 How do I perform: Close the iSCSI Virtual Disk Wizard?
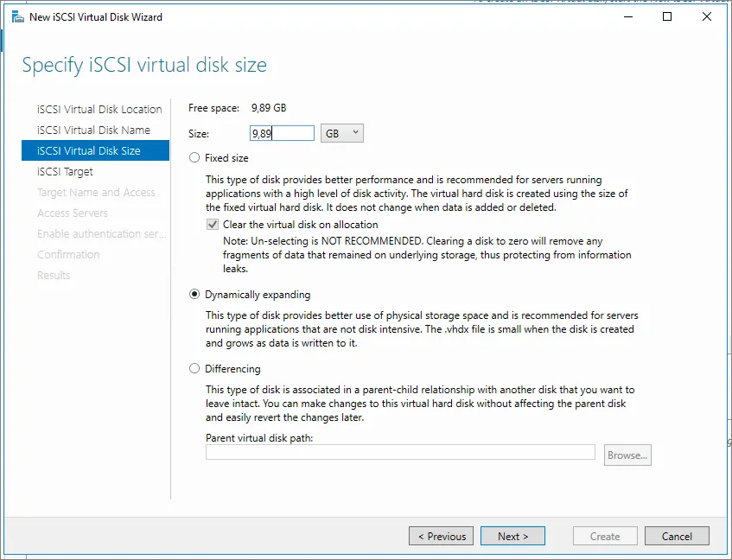[x=707, y=16]
